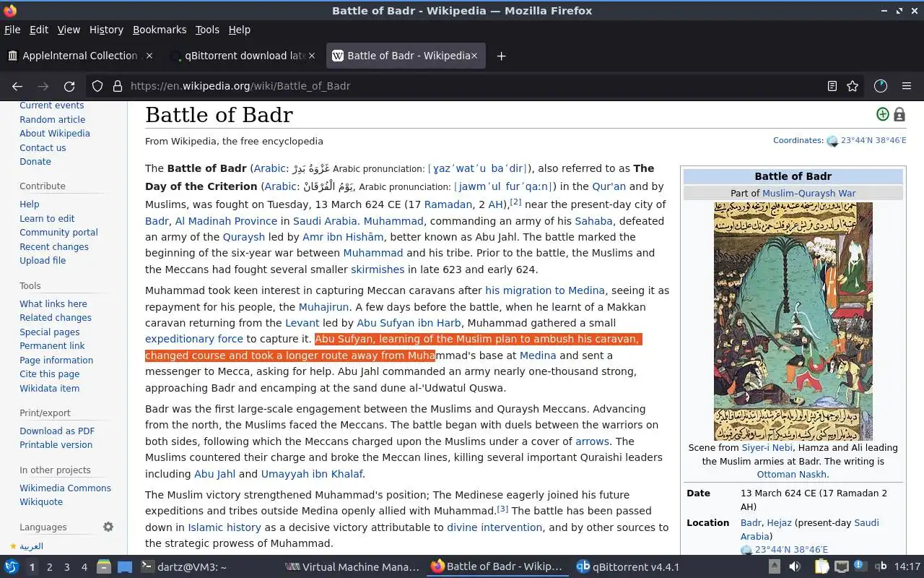Reload the current page
This screenshot has height=578, width=924.
coord(69,86)
